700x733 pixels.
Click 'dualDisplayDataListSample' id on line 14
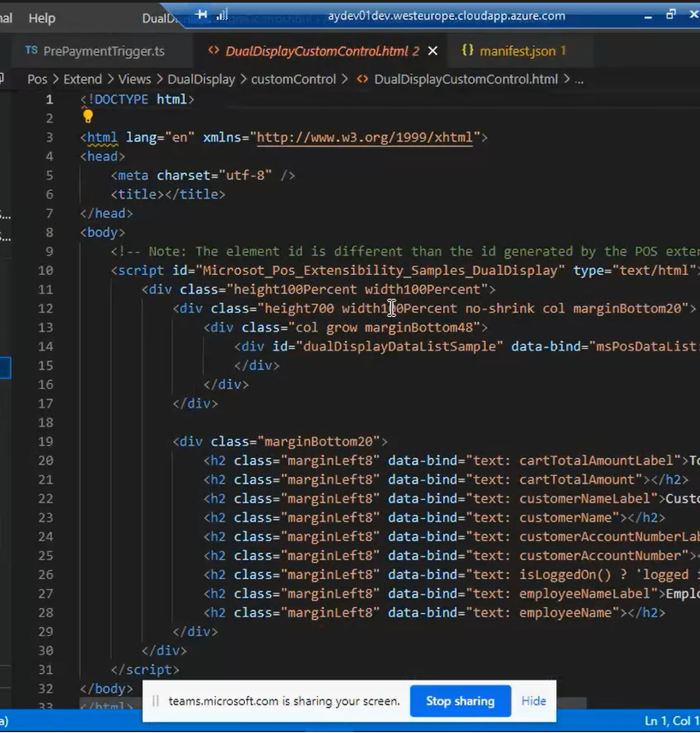399,347
